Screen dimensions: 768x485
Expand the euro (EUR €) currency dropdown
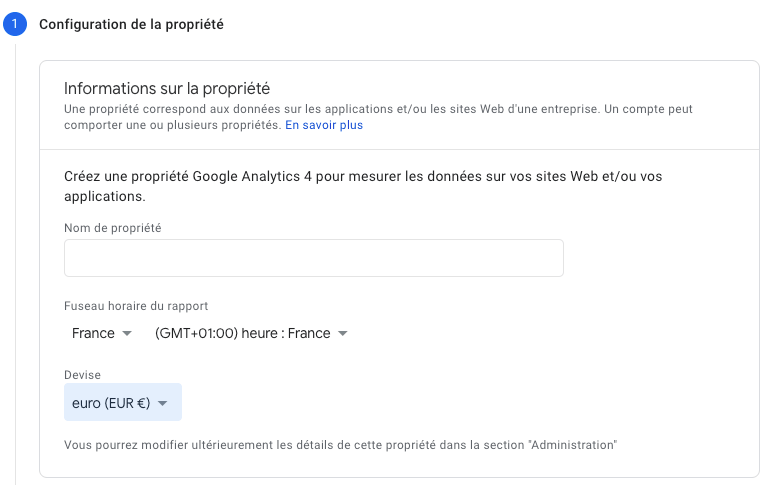pyautogui.click(x=123, y=402)
